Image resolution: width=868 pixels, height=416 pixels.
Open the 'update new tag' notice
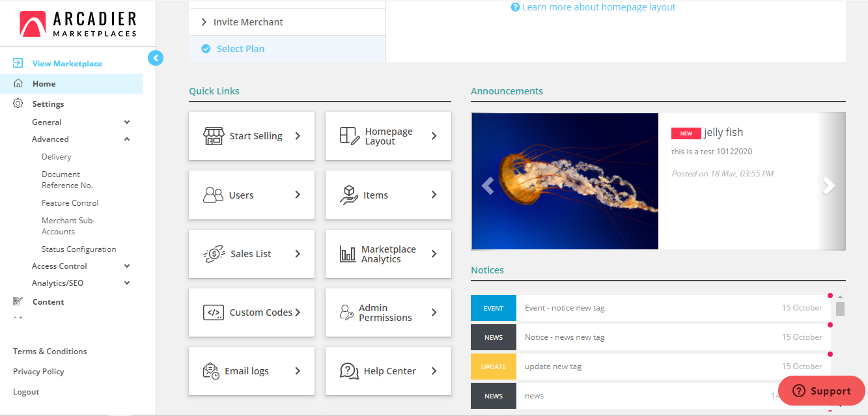tap(553, 367)
